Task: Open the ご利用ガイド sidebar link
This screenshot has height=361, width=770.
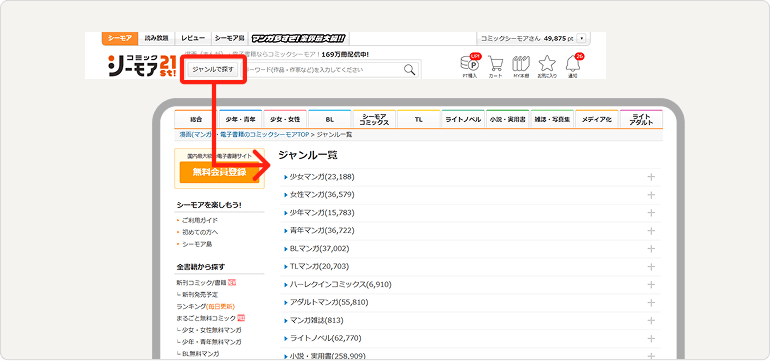Action: click(200, 221)
